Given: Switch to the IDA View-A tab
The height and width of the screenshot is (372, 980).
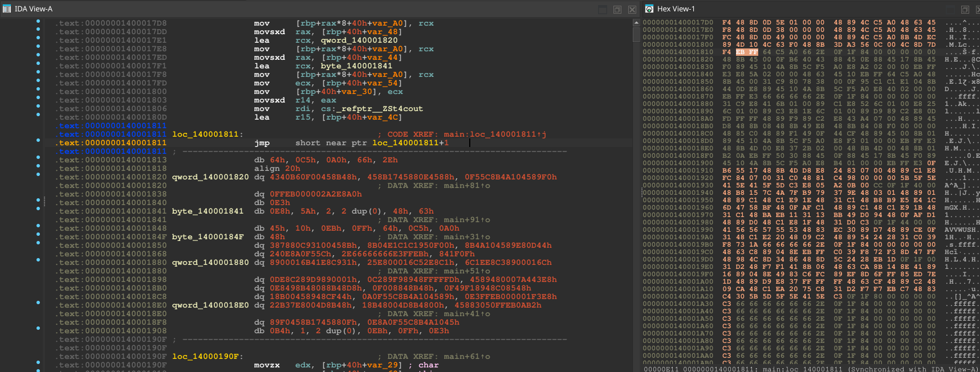Looking at the screenshot, I should click(x=33, y=9).
